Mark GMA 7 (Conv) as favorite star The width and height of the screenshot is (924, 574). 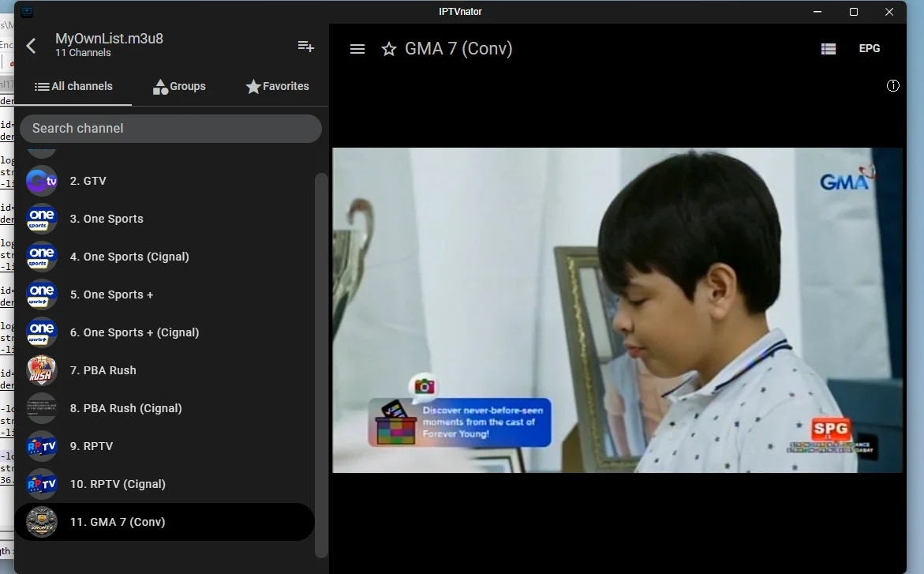[x=389, y=49]
